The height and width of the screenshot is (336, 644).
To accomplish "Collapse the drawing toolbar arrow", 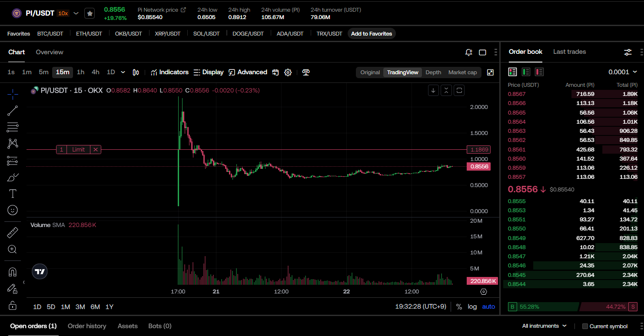I will click(24, 283).
